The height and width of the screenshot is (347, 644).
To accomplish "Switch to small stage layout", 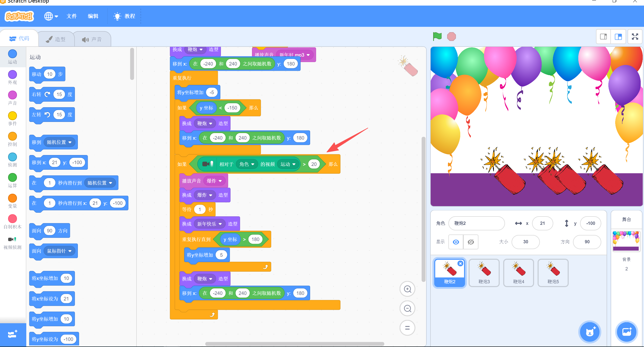I will [603, 37].
